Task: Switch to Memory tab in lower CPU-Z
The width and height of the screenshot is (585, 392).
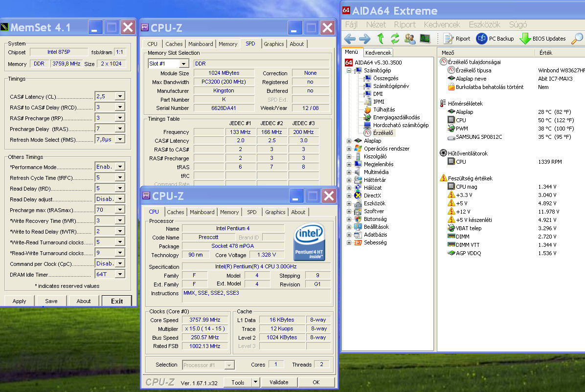Action: [229, 212]
